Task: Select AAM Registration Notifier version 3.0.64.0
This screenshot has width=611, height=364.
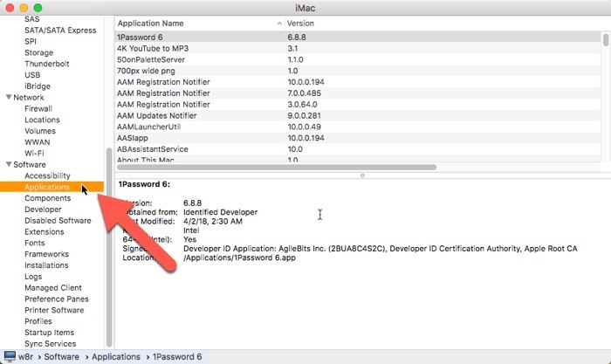Action: tap(358, 105)
